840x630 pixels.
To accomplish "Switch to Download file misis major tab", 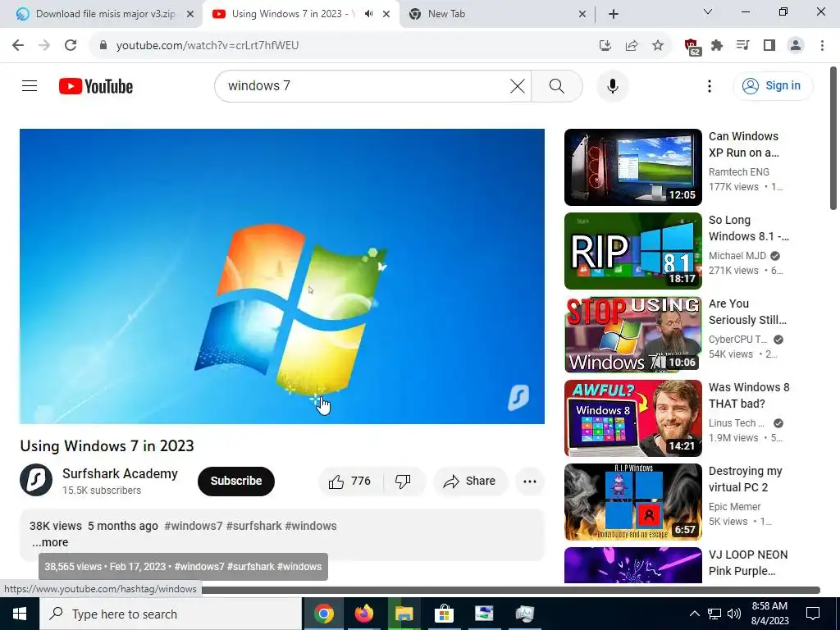I will coord(101,14).
